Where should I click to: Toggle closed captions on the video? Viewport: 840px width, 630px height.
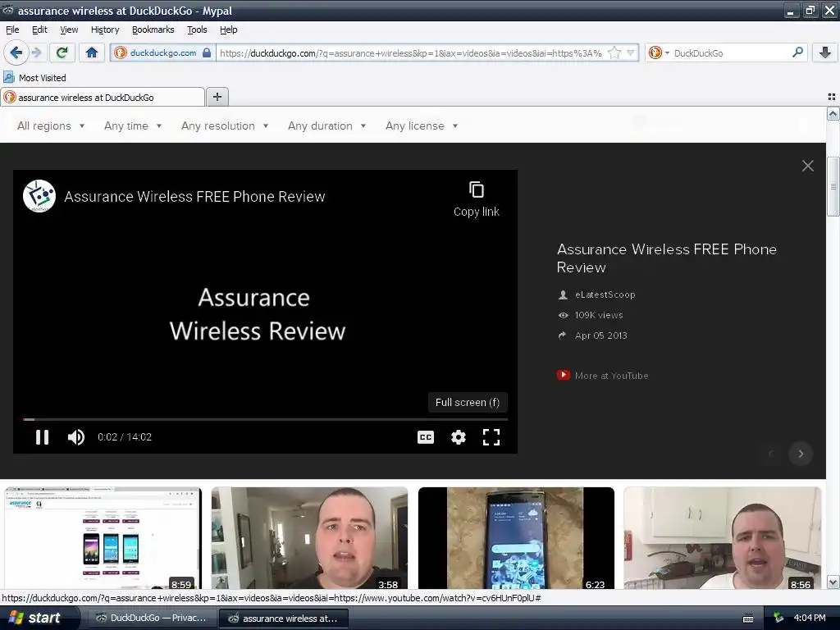pyautogui.click(x=426, y=437)
